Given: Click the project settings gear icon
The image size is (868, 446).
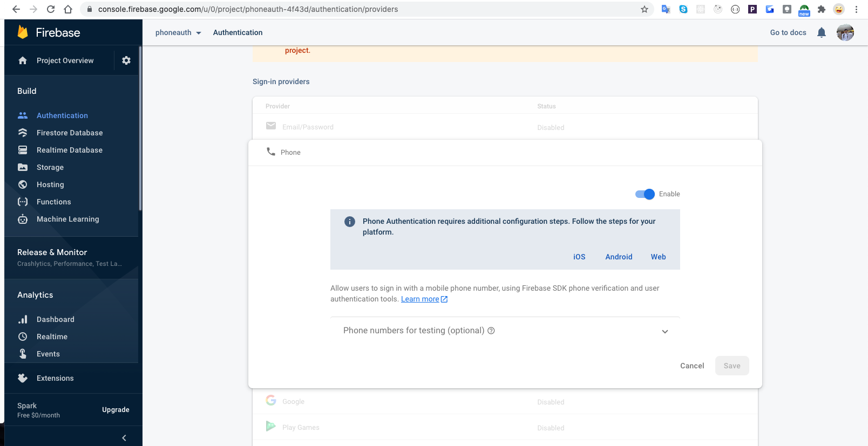Looking at the screenshot, I should tap(126, 60).
